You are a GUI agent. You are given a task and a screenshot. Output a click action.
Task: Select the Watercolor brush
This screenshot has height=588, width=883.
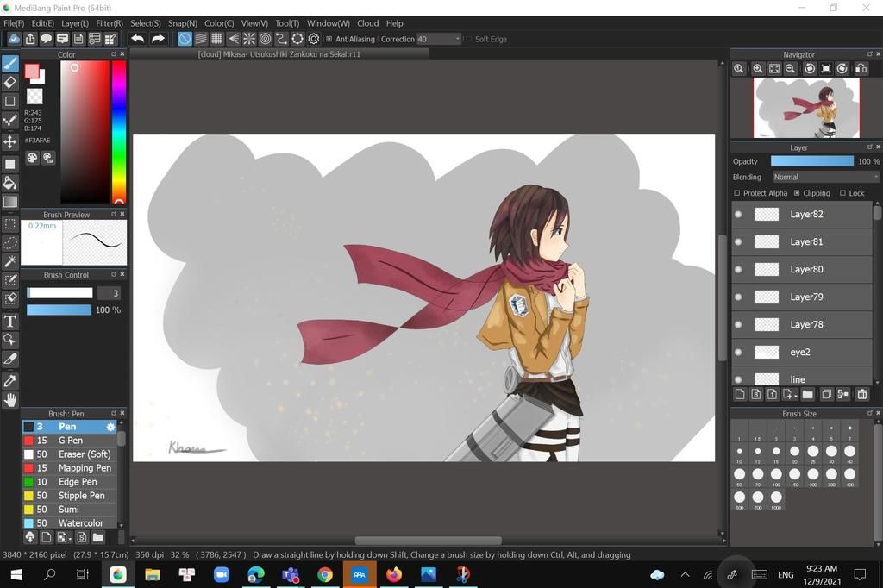[69, 522]
